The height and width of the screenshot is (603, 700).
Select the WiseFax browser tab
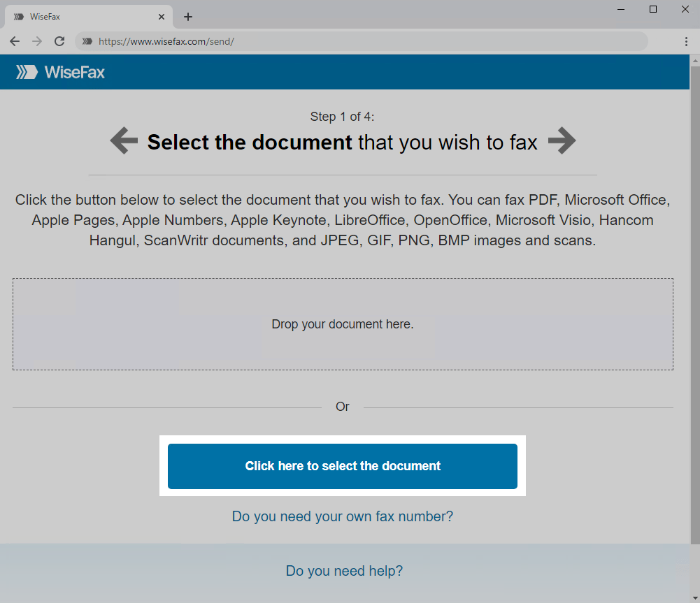88,17
